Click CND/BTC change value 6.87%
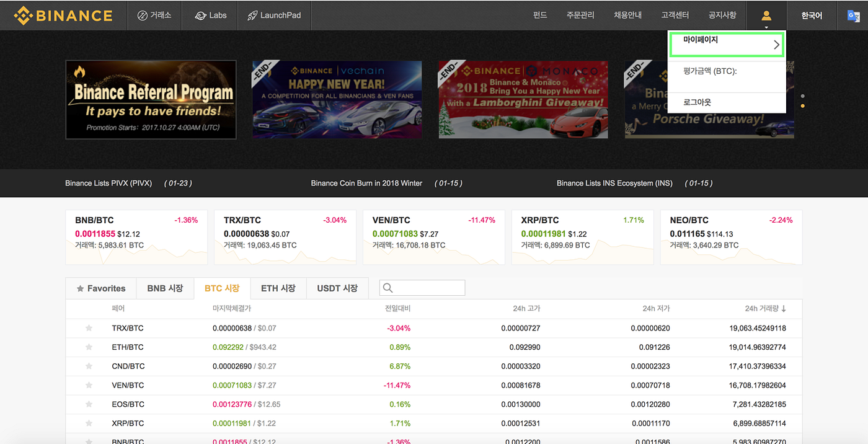 pos(400,366)
